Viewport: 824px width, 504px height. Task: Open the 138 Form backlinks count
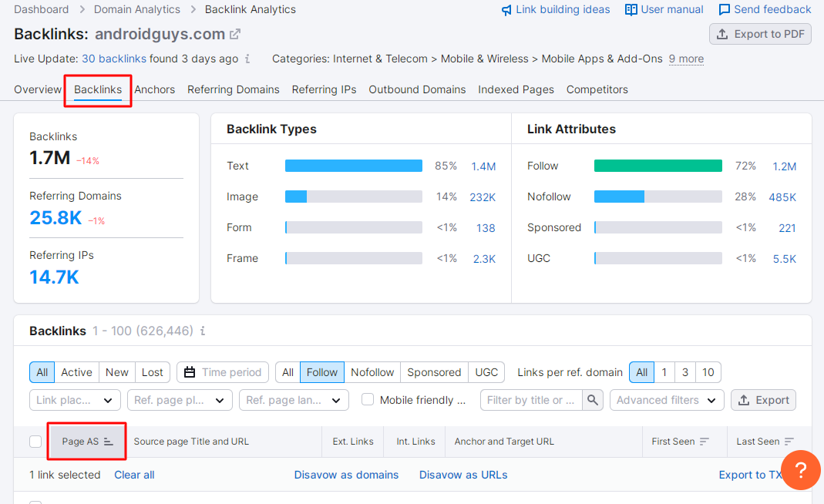[x=486, y=228]
